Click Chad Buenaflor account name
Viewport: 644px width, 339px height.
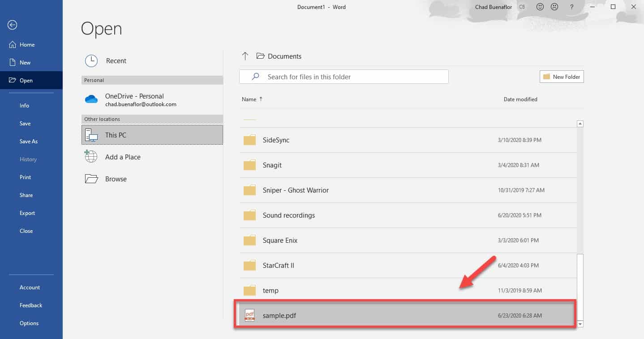point(494,7)
